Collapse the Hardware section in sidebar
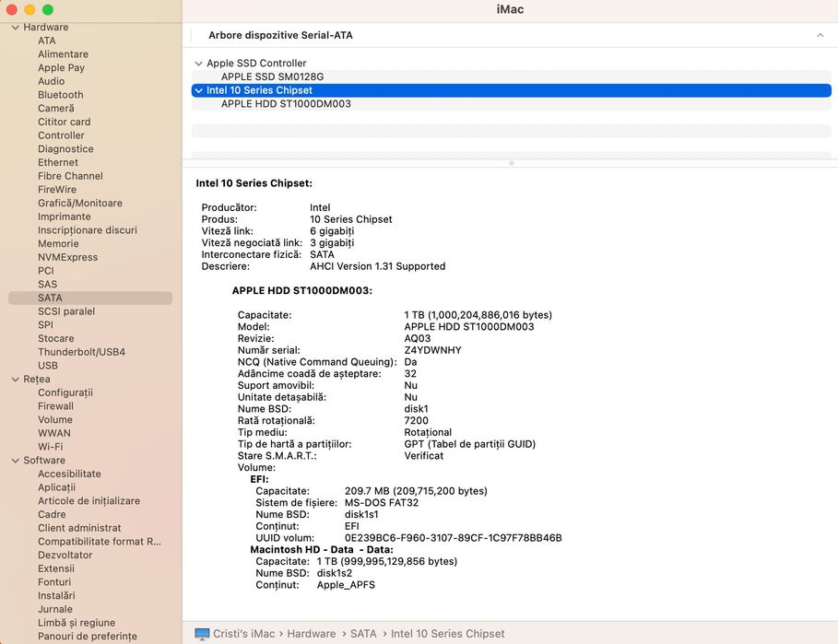The width and height of the screenshot is (838, 644). (x=16, y=28)
